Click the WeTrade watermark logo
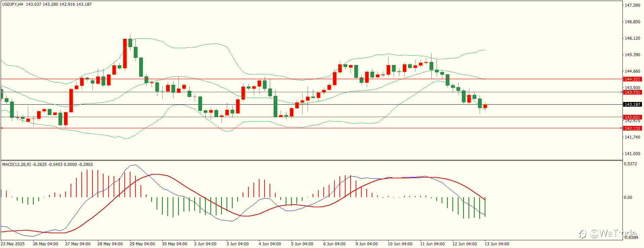 [608, 233]
